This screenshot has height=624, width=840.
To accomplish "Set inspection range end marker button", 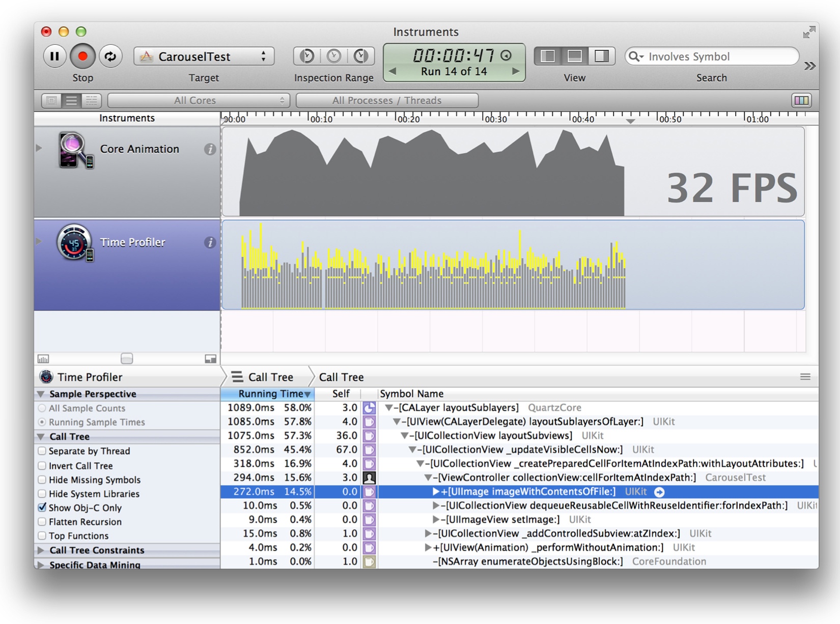I will click(x=361, y=56).
